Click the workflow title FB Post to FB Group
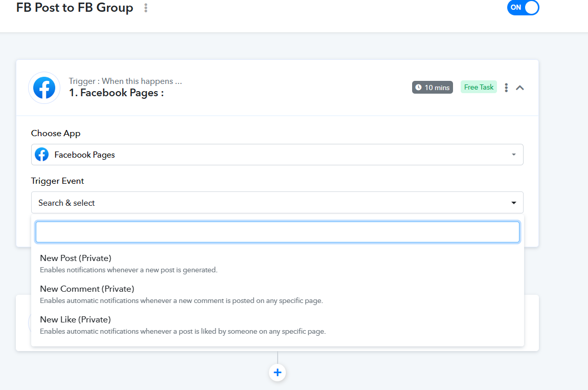 coord(75,8)
